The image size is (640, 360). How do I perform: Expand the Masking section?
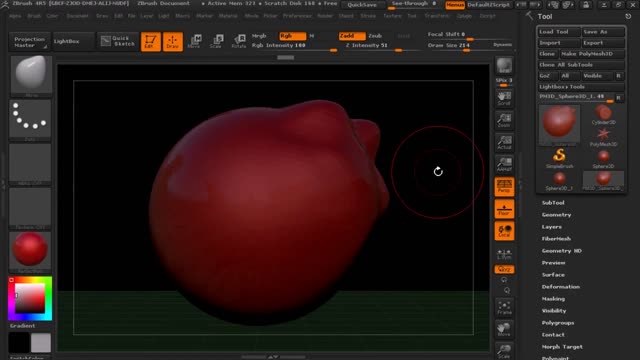553,299
